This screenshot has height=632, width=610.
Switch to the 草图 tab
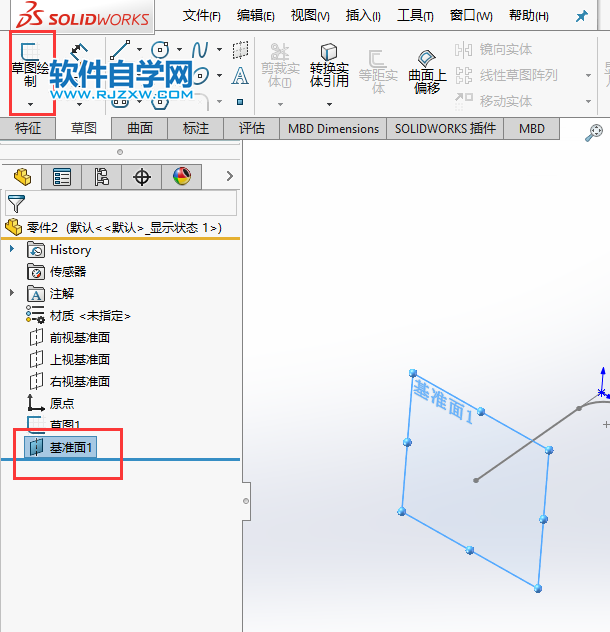tap(84, 129)
